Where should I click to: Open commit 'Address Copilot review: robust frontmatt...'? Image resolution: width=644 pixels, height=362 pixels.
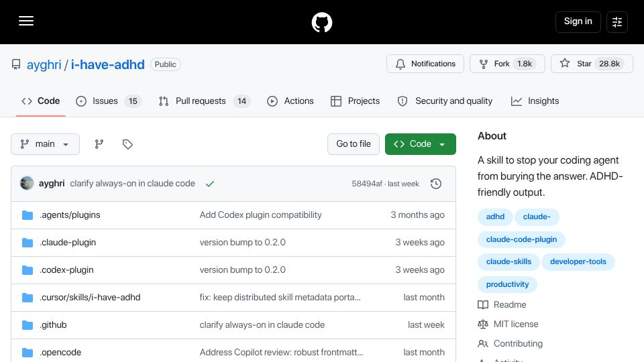281,353
